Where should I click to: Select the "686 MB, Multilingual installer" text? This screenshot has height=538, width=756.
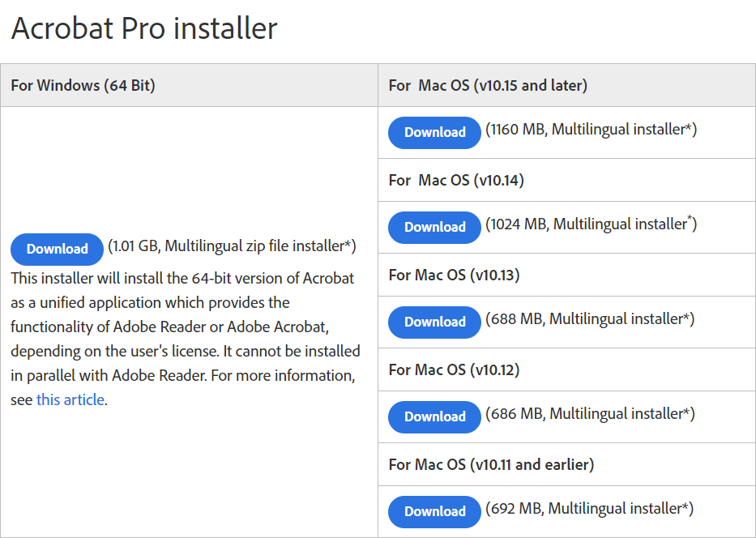coord(590,413)
